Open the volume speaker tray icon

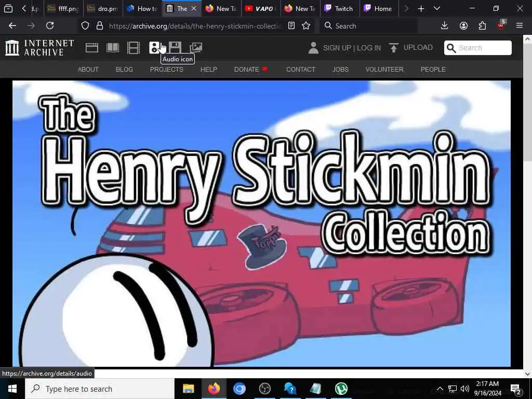465,389
